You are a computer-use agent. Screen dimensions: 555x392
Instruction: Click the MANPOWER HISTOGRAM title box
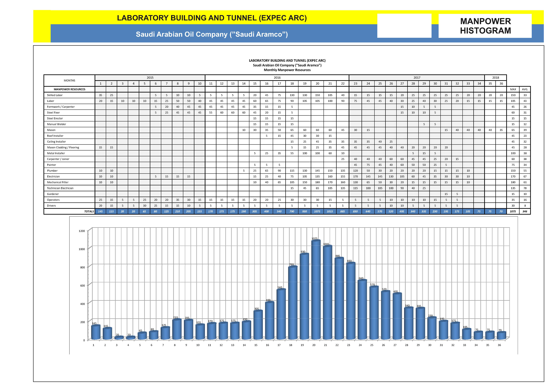click(485, 26)
